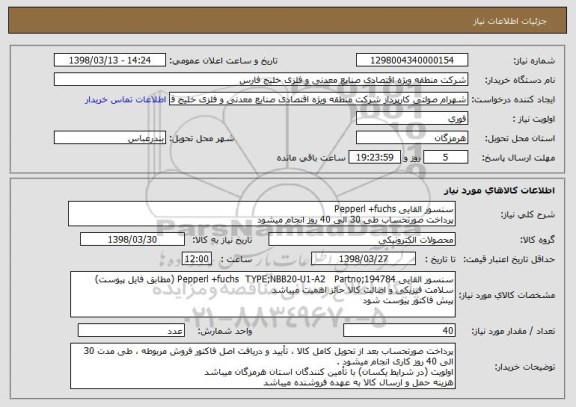Click the goods specification box with NBB20-U1-A2
This screenshot has width=576, height=407.
pos(263,295)
